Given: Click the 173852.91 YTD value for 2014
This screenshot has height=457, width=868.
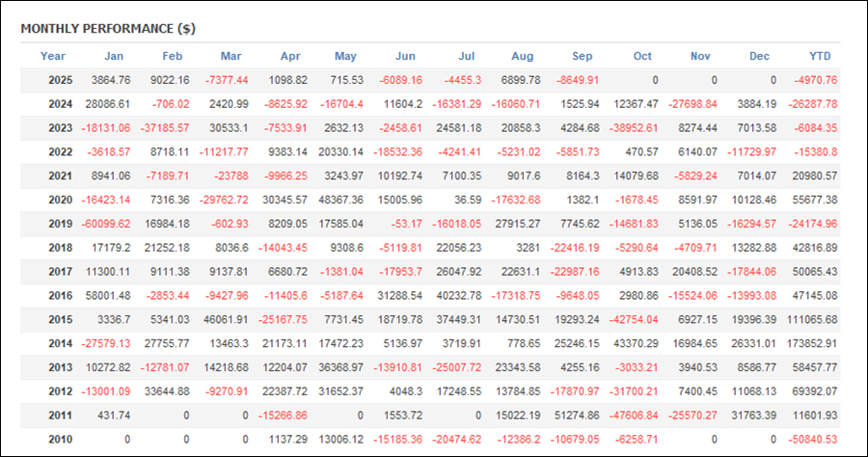Looking at the screenshot, I should click(x=812, y=342).
